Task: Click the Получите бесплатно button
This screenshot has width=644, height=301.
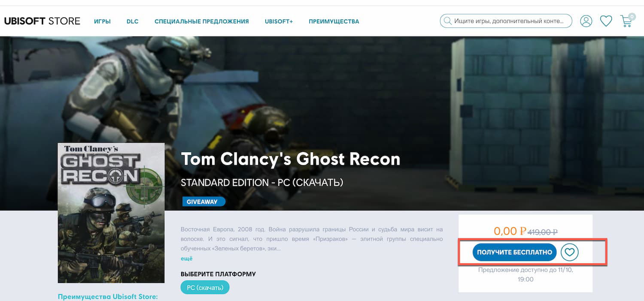Action: [x=514, y=252]
